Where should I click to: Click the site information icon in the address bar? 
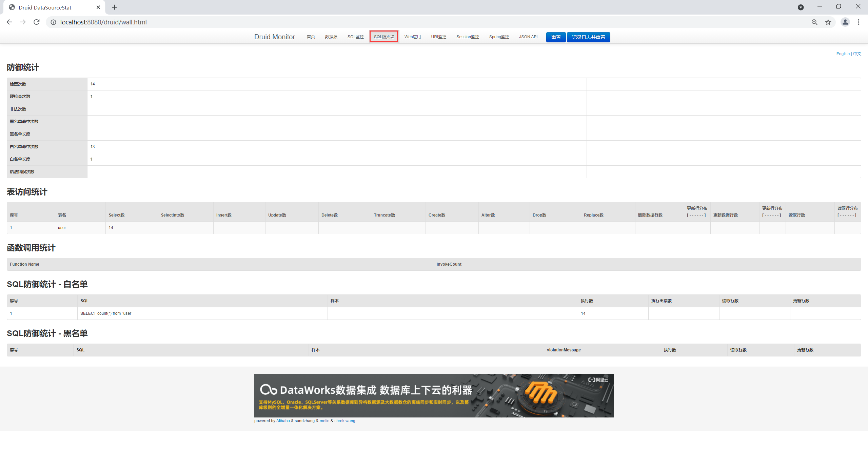[x=53, y=22]
